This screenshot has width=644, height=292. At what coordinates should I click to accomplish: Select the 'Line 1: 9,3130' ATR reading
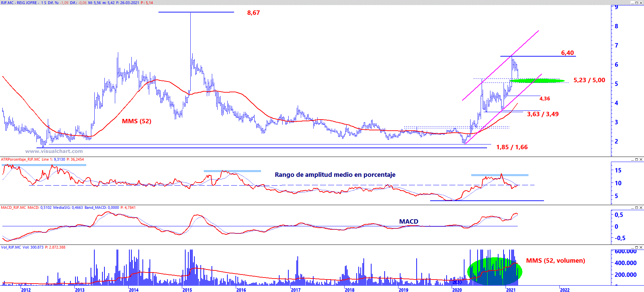54,159
